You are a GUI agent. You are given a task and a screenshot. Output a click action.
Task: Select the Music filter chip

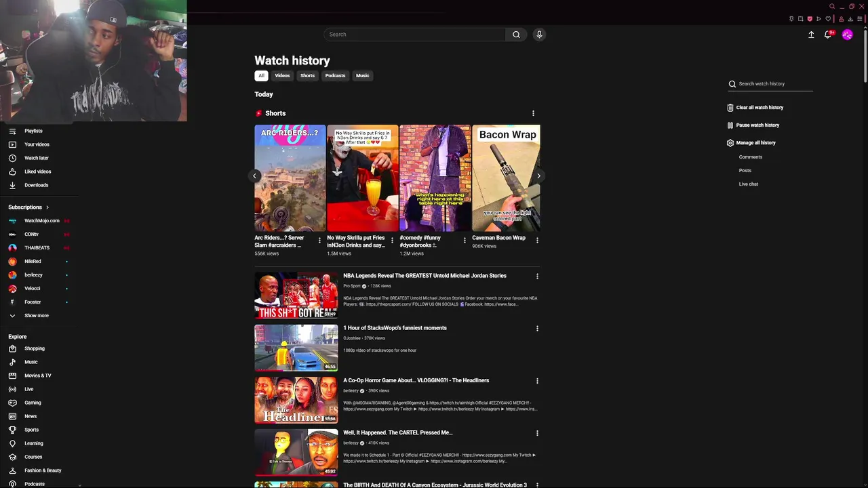click(363, 76)
